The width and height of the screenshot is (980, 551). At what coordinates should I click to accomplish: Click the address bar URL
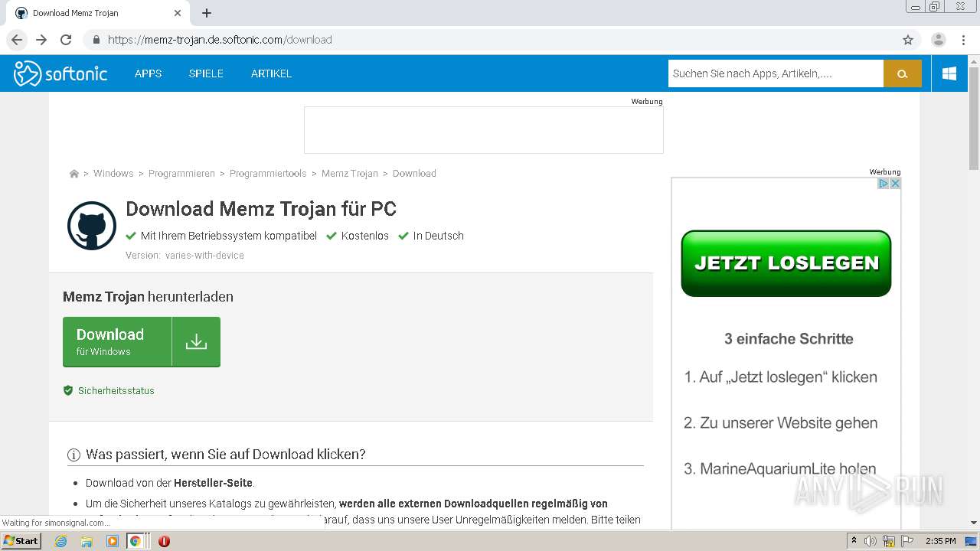point(220,40)
